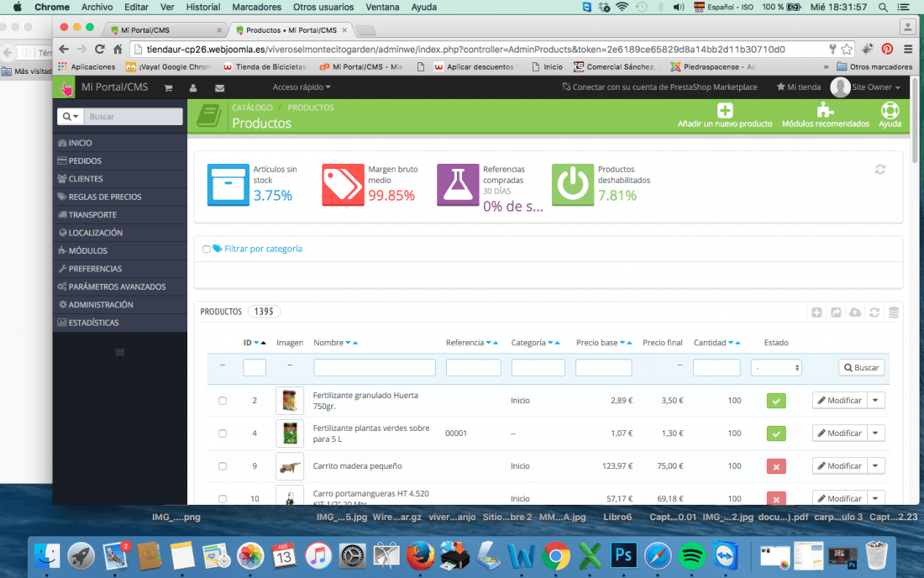Open Firefox from the Dock
The width and height of the screenshot is (924, 578).
click(x=420, y=555)
